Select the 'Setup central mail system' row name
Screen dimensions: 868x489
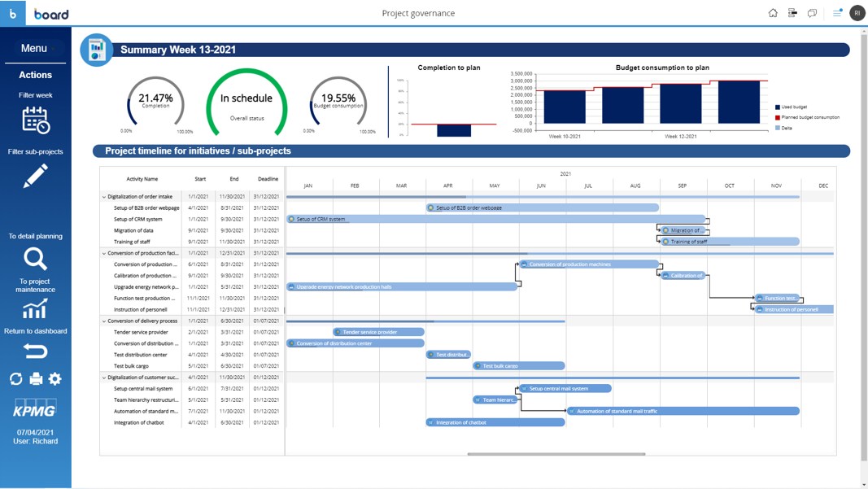click(143, 389)
